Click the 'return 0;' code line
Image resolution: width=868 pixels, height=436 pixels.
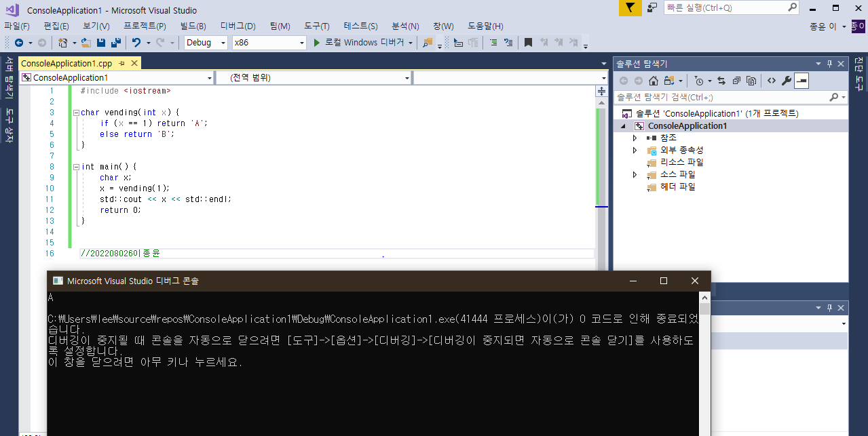coord(121,210)
